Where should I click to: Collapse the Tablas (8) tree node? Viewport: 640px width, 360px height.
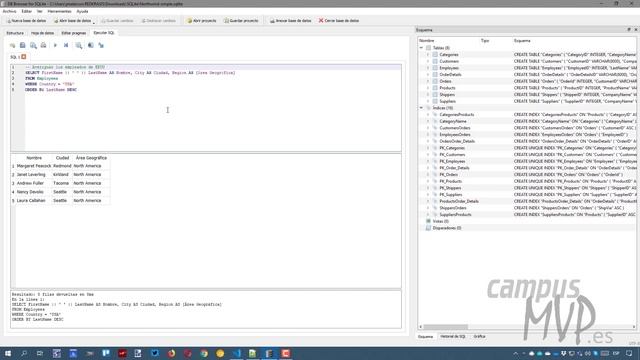point(422,48)
